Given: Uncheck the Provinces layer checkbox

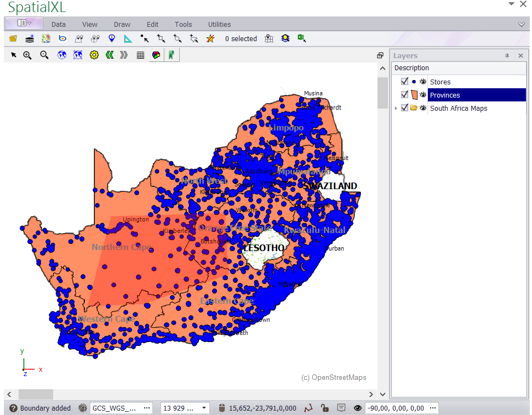Looking at the screenshot, I should coord(404,95).
